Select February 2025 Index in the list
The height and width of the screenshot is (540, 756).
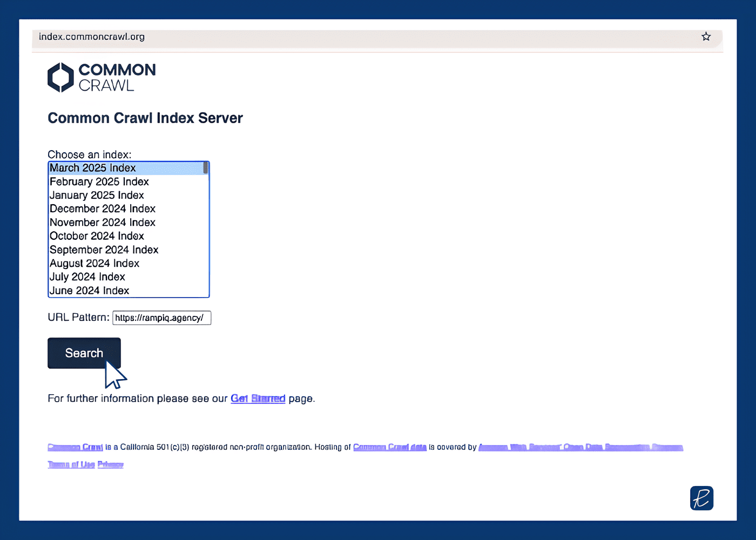click(x=126, y=181)
